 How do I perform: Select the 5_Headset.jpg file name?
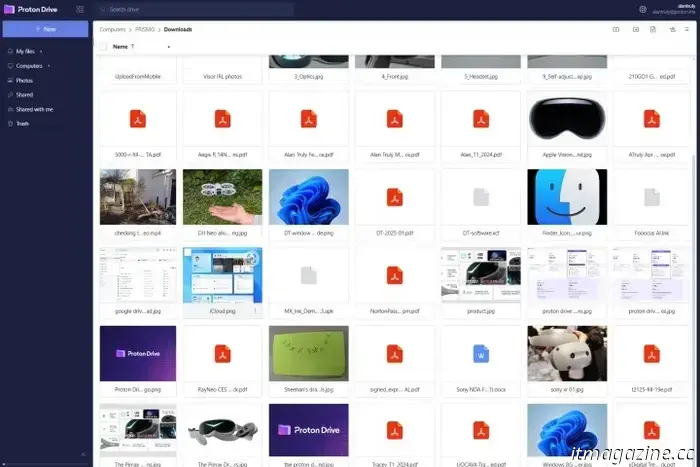pos(481,77)
